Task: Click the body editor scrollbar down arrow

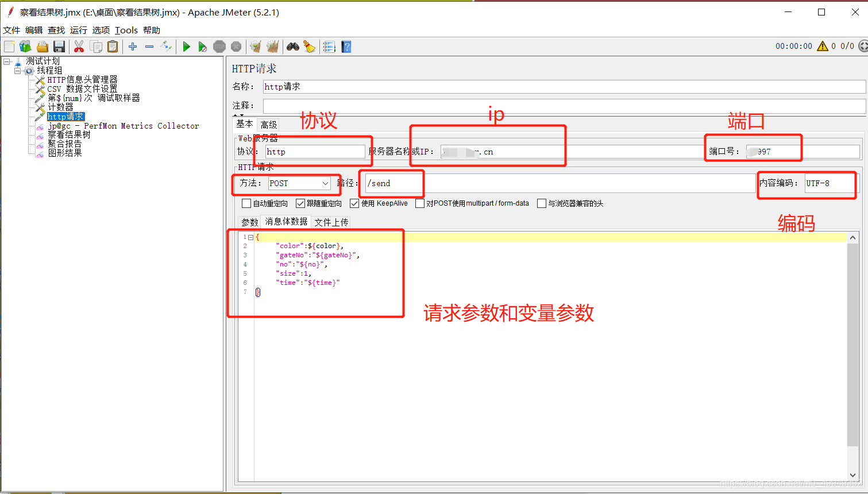Action: 852,476
